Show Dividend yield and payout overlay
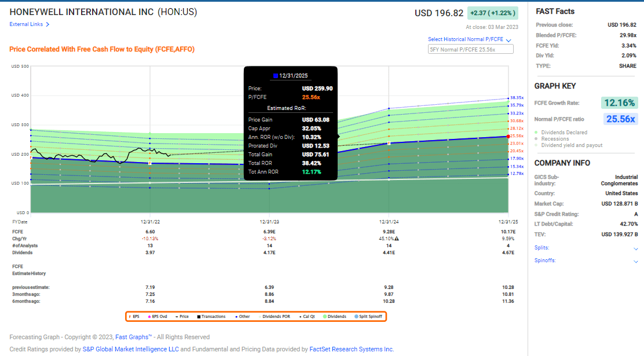The height and width of the screenshot is (356, 644). pyautogui.click(x=569, y=145)
